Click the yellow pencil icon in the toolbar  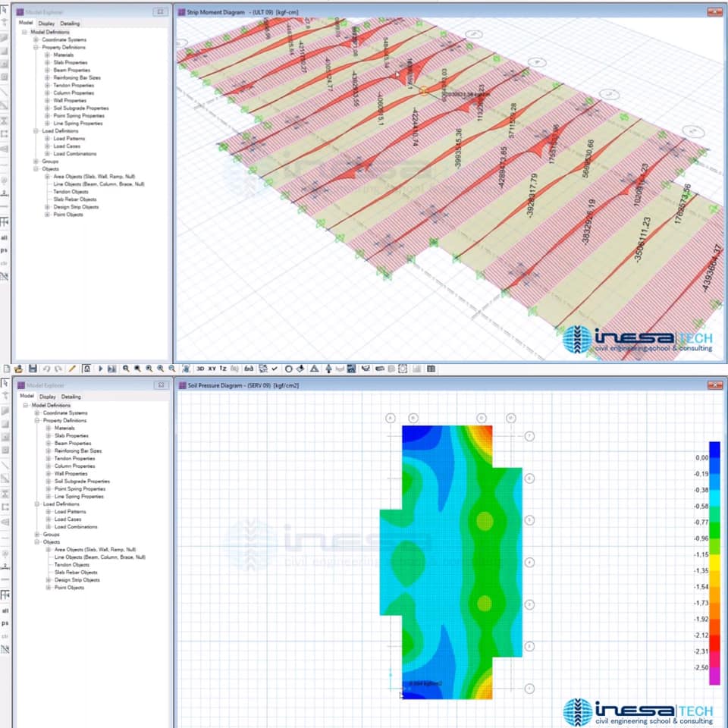[x=72, y=369]
